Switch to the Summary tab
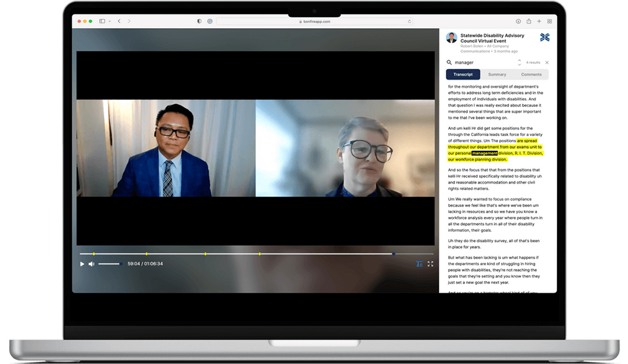This screenshot has width=628, height=364. [497, 75]
